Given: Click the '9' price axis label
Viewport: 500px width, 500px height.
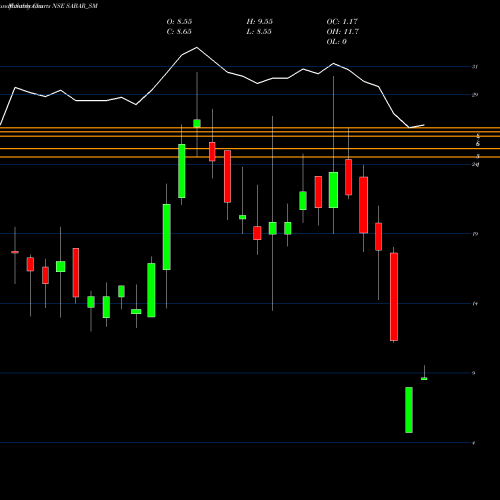Looking at the screenshot, I should tap(474, 373).
